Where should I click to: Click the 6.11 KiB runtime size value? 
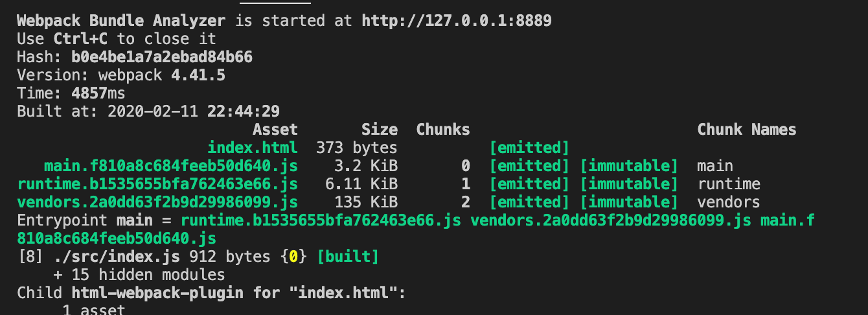tap(361, 184)
